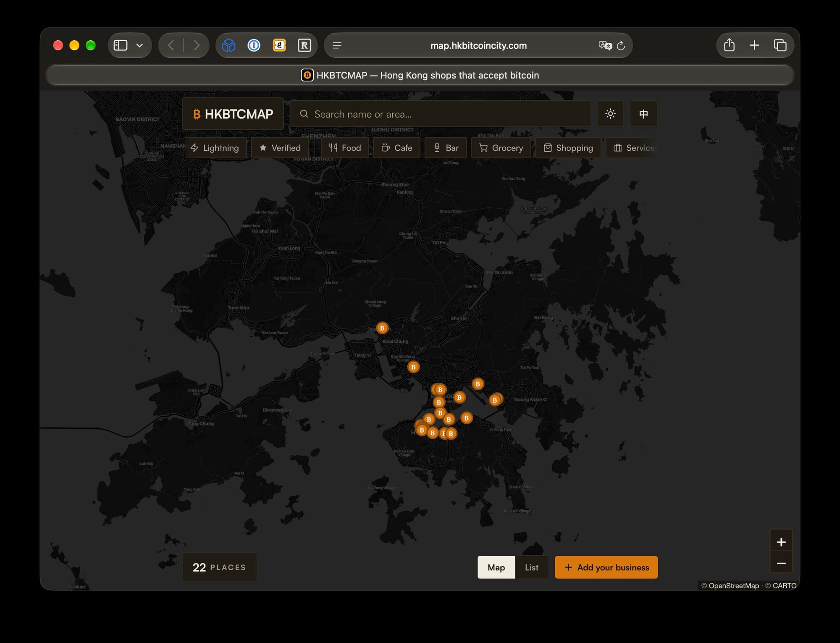The height and width of the screenshot is (643, 840).
Task: Open a new browser tab
Action: (x=754, y=45)
